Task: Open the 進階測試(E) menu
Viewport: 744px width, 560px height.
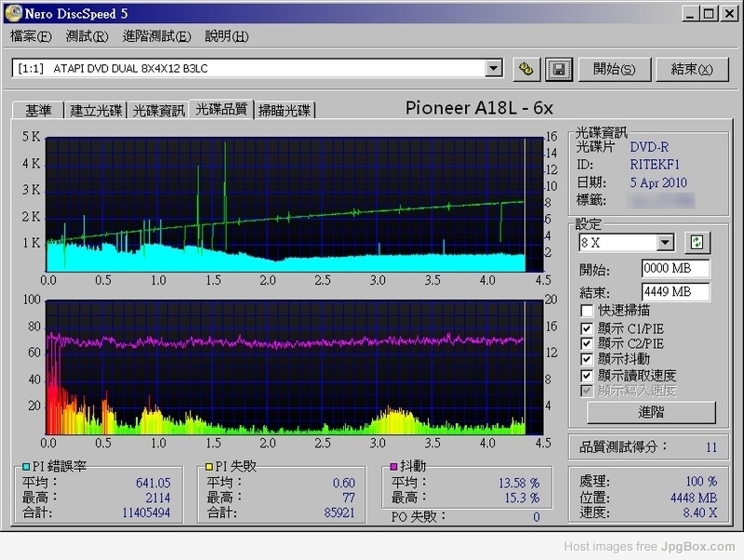Action: click(x=156, y=36)
